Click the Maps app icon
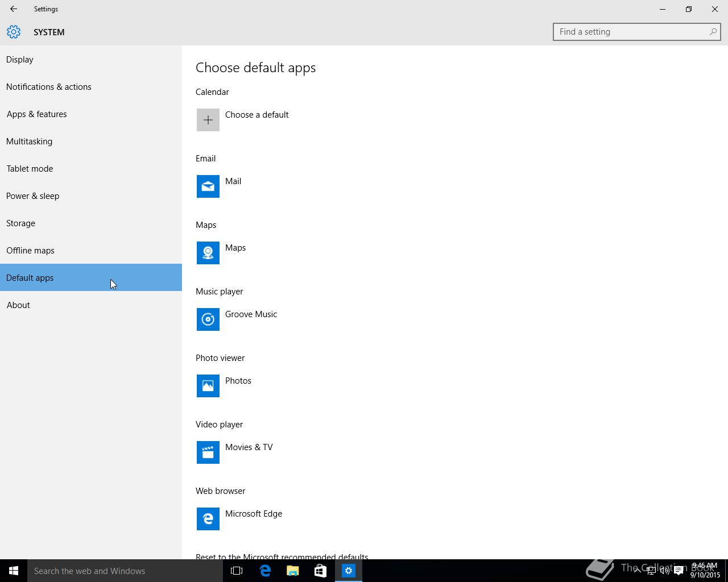Image resolution: width=728 pixels, height=582 pixels. (208, 253)
